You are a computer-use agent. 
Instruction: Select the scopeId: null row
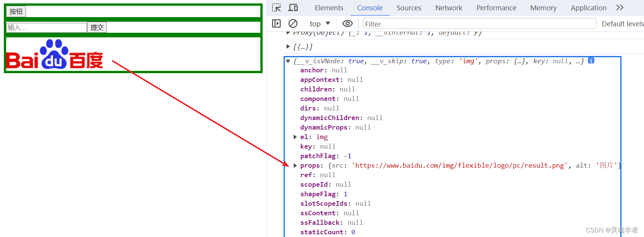point(326,184)
